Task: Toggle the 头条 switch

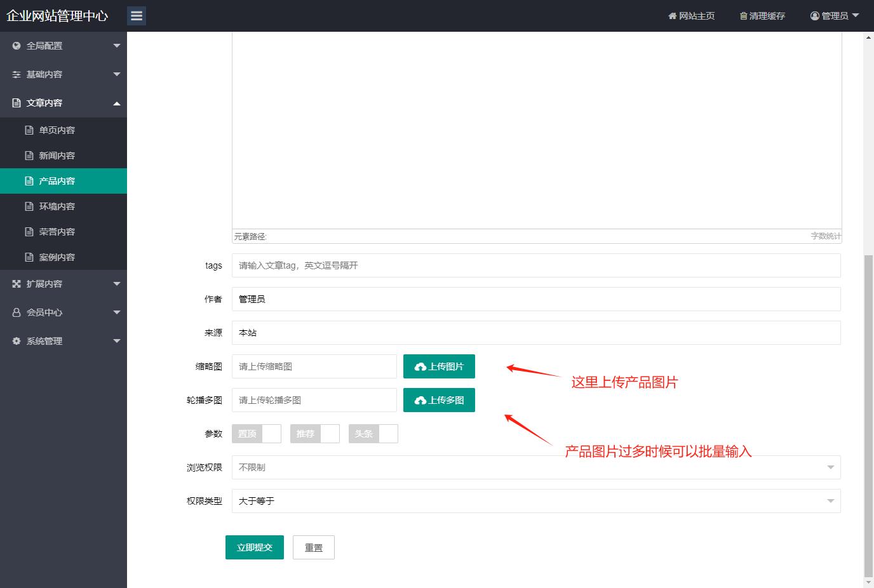Action: [x=373, y=434]
